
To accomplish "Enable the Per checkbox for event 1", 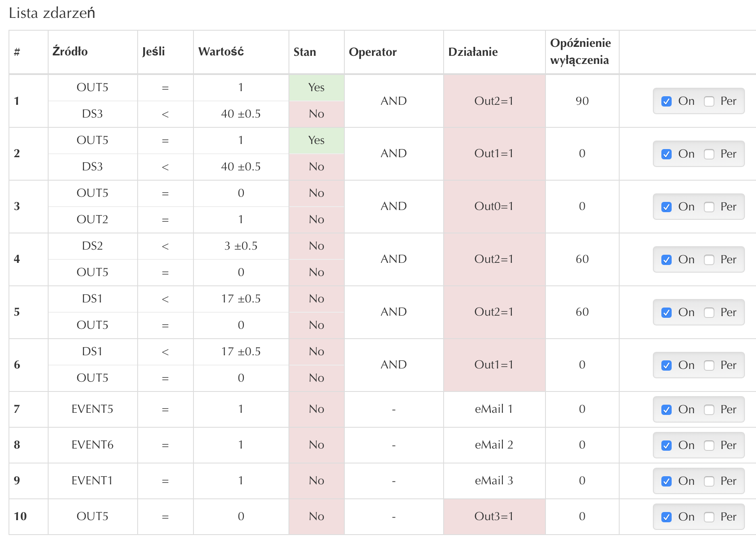I will (709, 101).
